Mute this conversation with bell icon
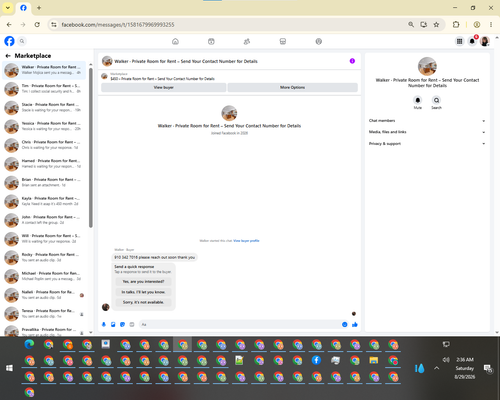 coord(418,100)
